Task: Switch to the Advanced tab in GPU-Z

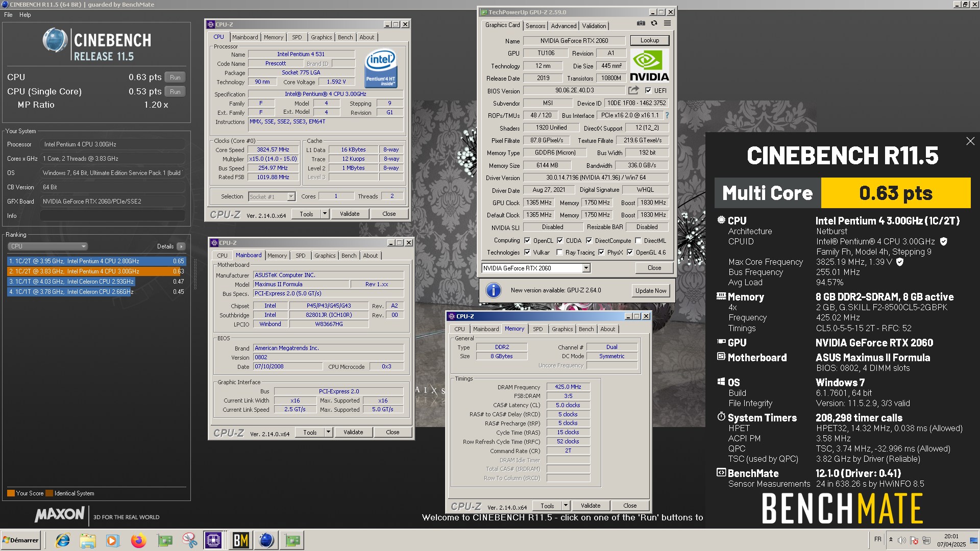Action: 563,26
